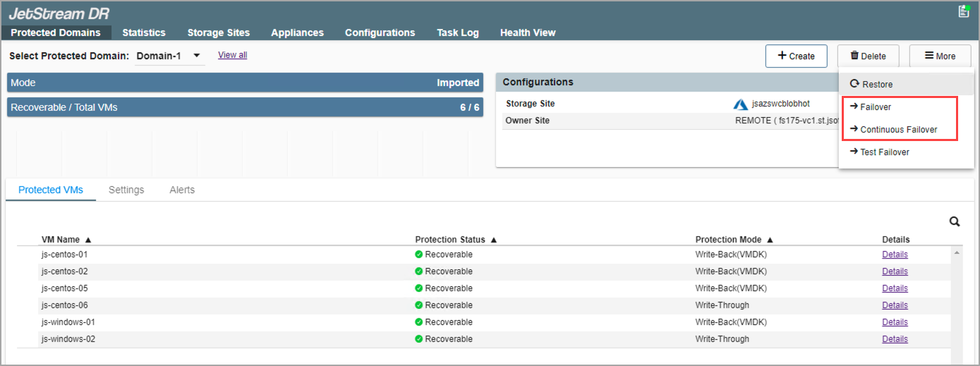Click the task clipboard icon in header

point(964,11)
